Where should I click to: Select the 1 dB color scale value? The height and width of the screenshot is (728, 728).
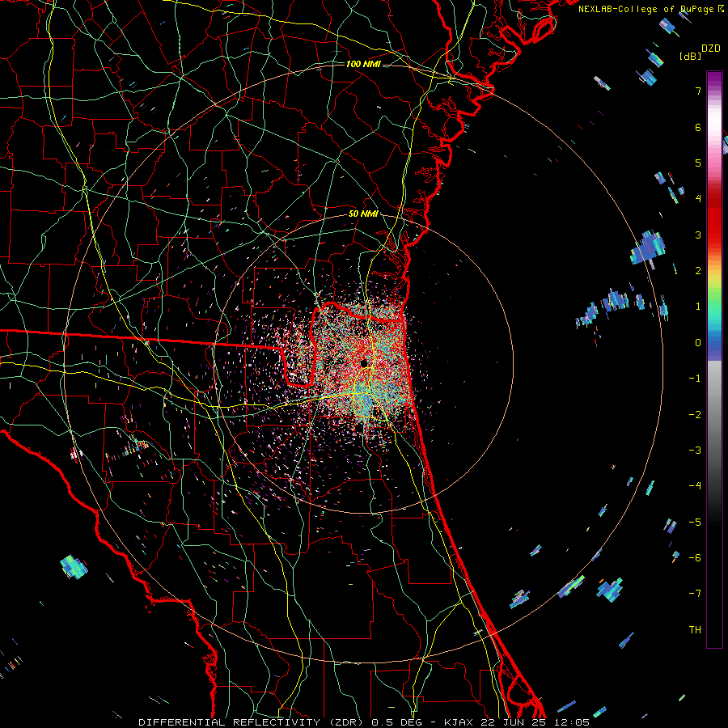[x=698, y=307]
